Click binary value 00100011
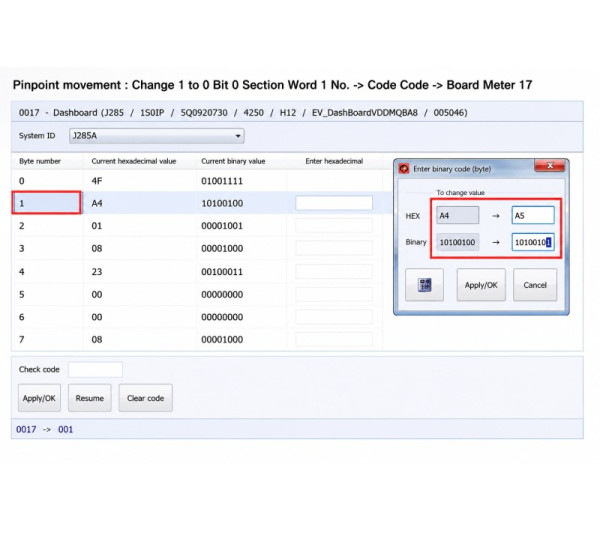Screen dimensions: 600x533 pyautogui.click(x=222, y=272)
